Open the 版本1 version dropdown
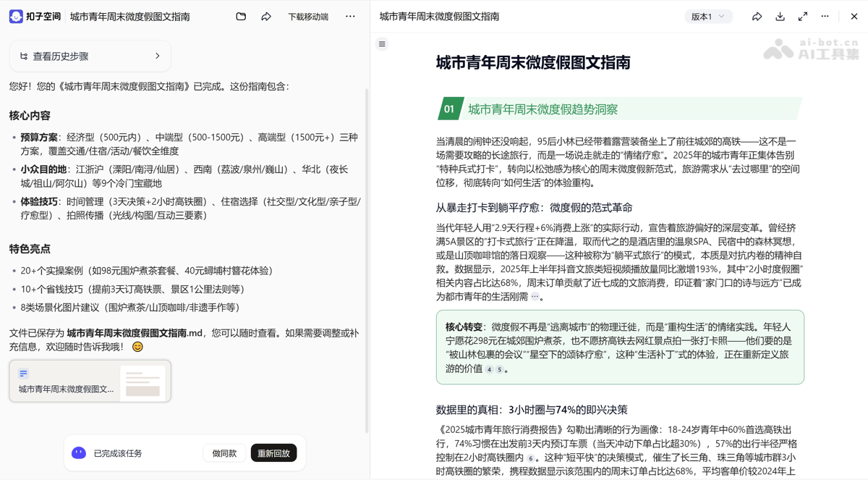The width and height of the screenshot is (868, 480). coord(707,16)
